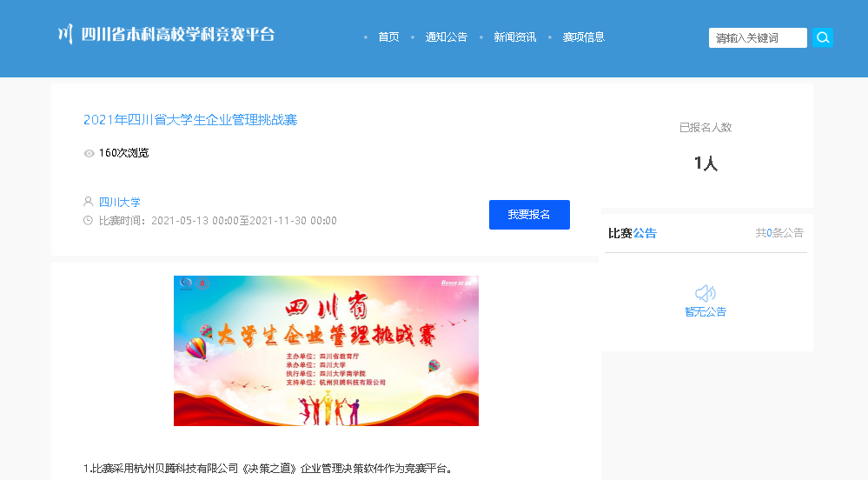Open the 四川大学 organizer link
Screen dimensions: 868x480
click(x=120, y=202)
